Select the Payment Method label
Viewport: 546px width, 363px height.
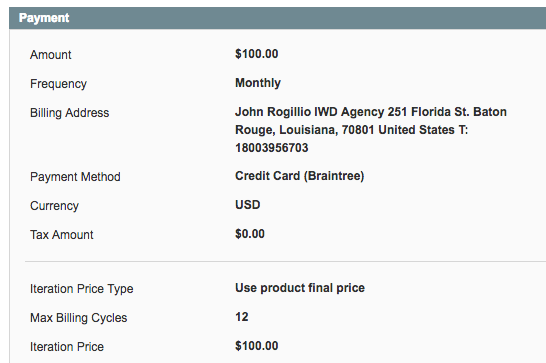click(x=75, y=177)
